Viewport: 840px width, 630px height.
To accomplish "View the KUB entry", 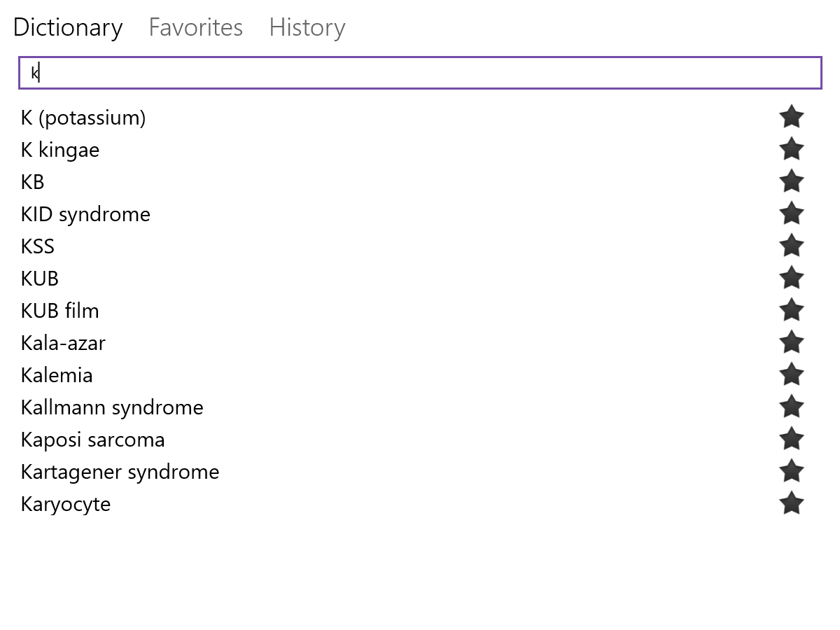I will click(39, 278).
